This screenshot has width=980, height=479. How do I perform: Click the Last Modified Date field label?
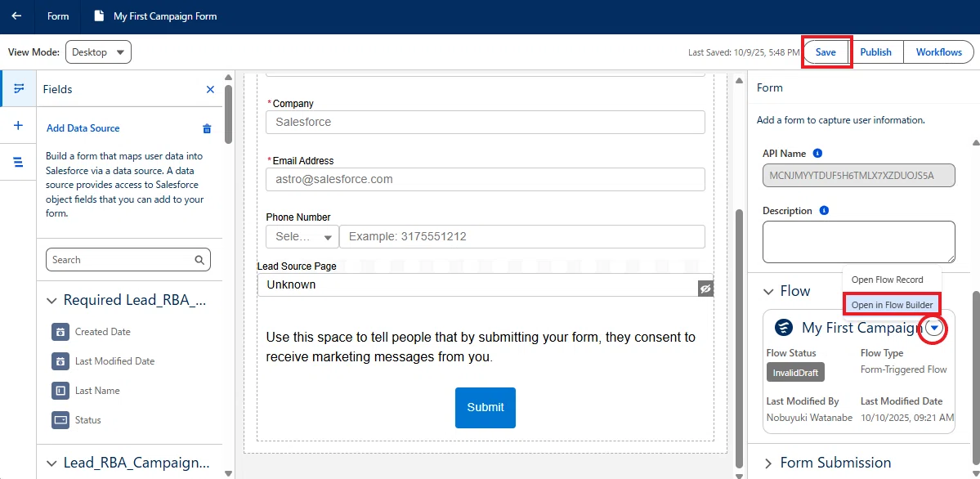pos(114,360)
